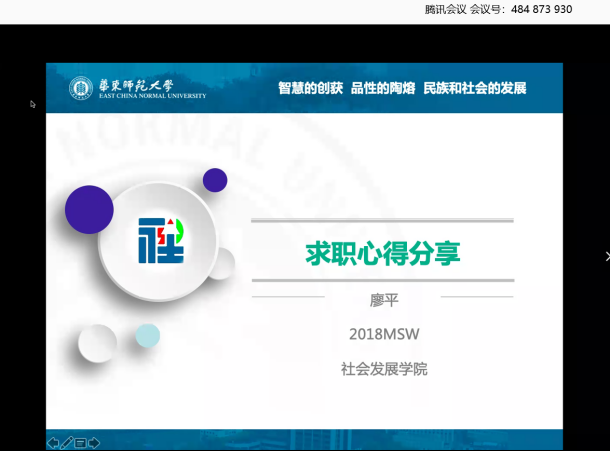This screenshot has width=610, height=451.
Task: Click the green title 求职心得分享
Action: pyautogui.click(x=382, y=253)
